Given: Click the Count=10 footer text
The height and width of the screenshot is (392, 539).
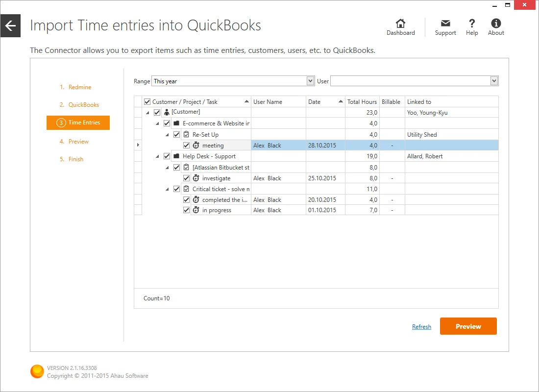Looking at the screenshot, I should 156,298.
